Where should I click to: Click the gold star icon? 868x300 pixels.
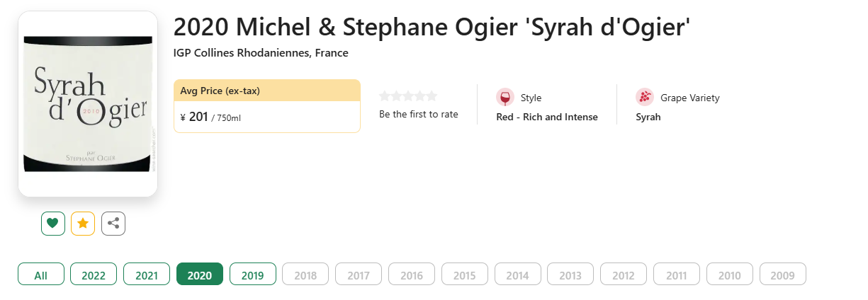point(83,224)
